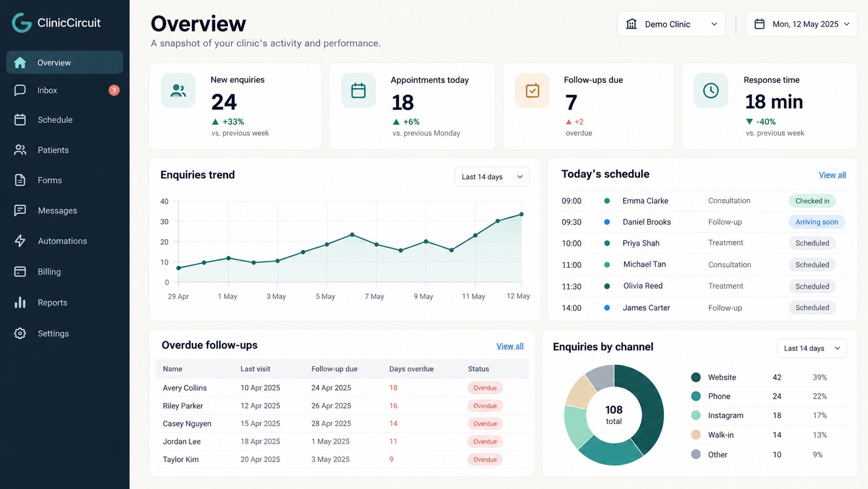The height and width of the screenshot is (489, 868).
Task: Click the 24 new enquiries value
Action: 224,102
